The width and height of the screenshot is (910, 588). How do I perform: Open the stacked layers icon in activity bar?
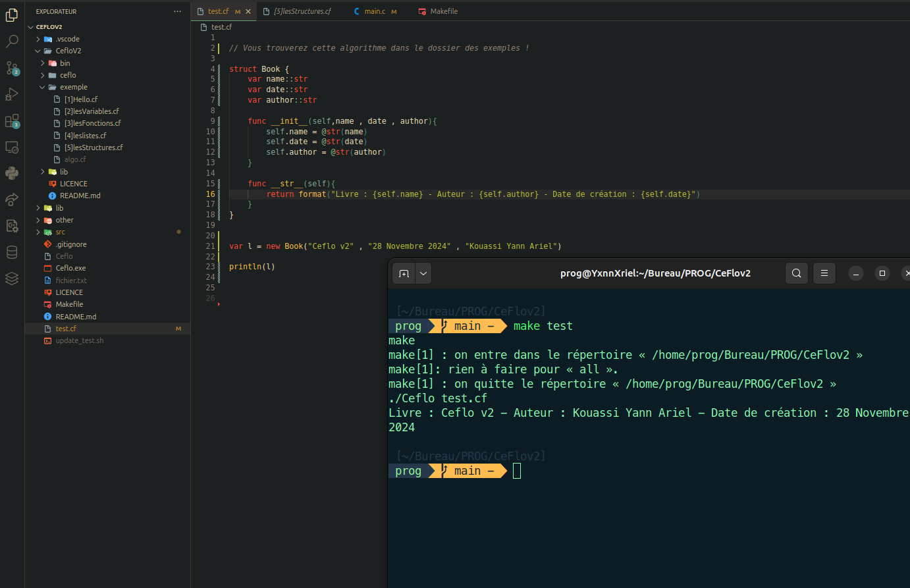tap(12, 279)
